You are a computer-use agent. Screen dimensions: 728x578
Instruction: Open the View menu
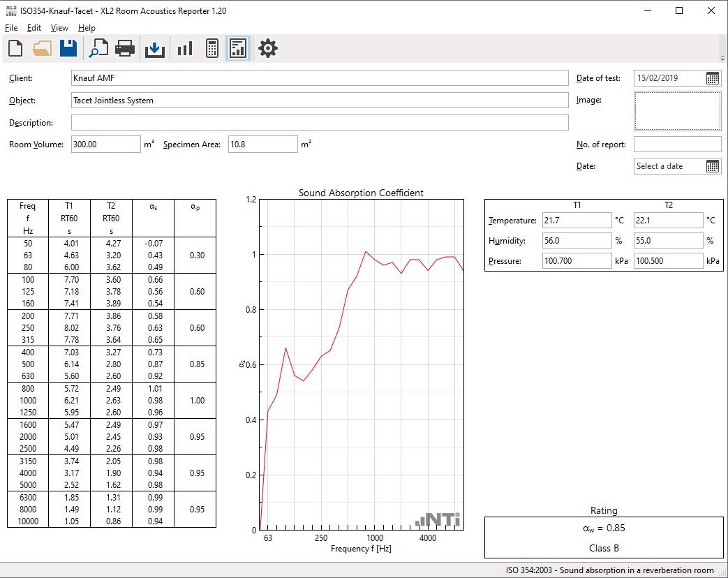click(59, 28)
